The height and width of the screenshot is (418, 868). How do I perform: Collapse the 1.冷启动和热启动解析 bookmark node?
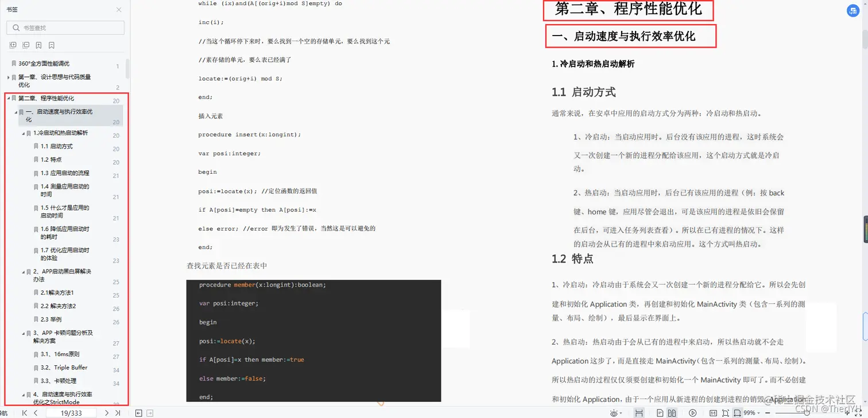(x=24, y=133)
